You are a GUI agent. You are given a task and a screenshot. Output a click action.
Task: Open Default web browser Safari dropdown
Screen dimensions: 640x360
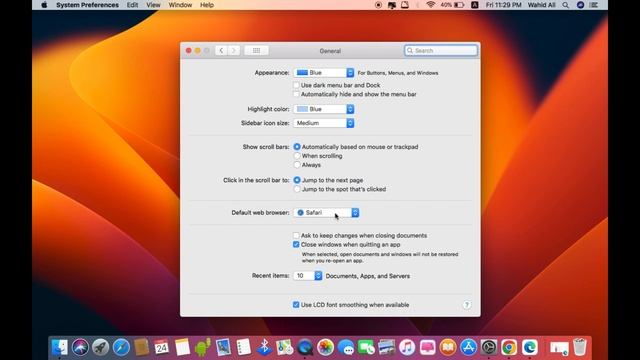tap(327, 213)
